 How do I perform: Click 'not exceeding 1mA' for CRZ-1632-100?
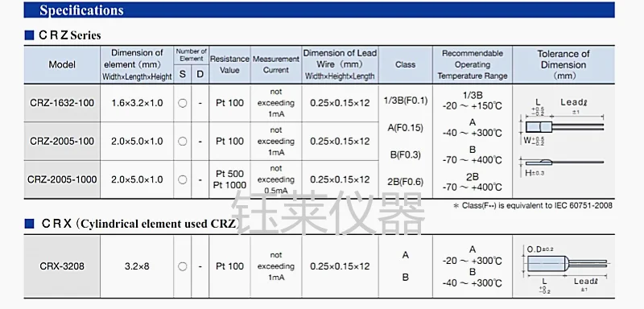click(276, 103)
